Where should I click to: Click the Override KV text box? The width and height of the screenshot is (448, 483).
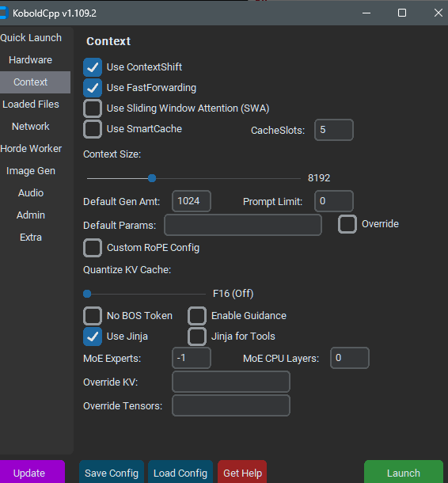coord(231,382)
